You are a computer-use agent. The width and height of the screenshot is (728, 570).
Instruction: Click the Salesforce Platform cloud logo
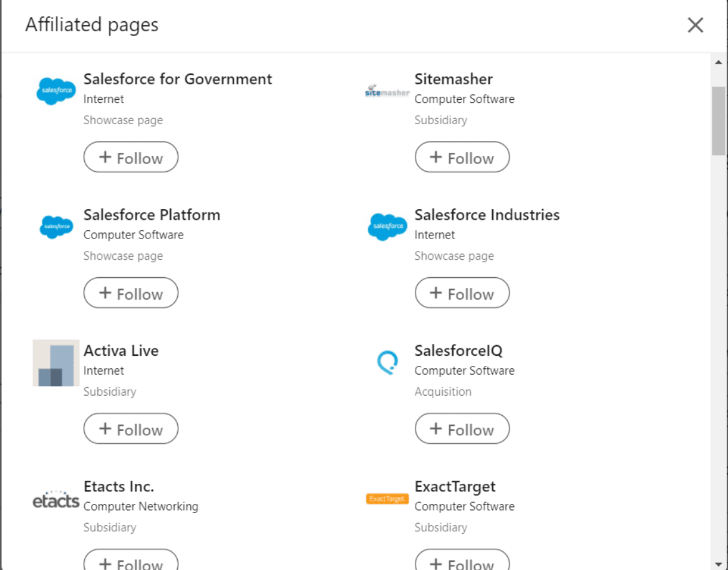click(56, 227)
